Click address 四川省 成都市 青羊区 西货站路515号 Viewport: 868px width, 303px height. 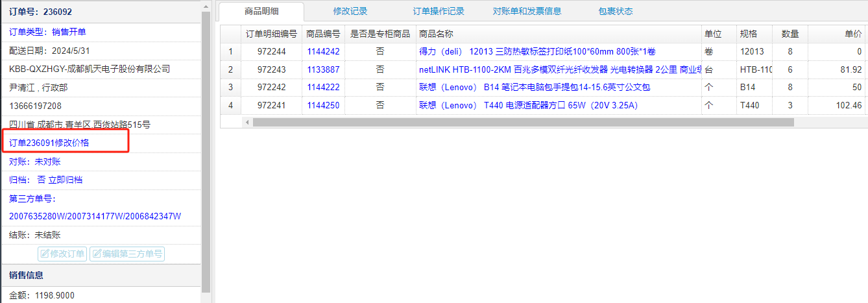click(x=80, y=125)
